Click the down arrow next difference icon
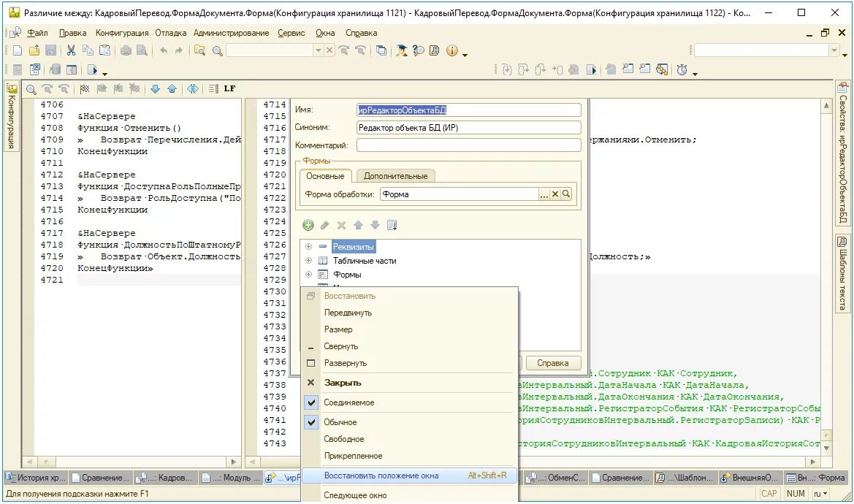The width and height of the screenshot is (854, 504). (155, 88)
